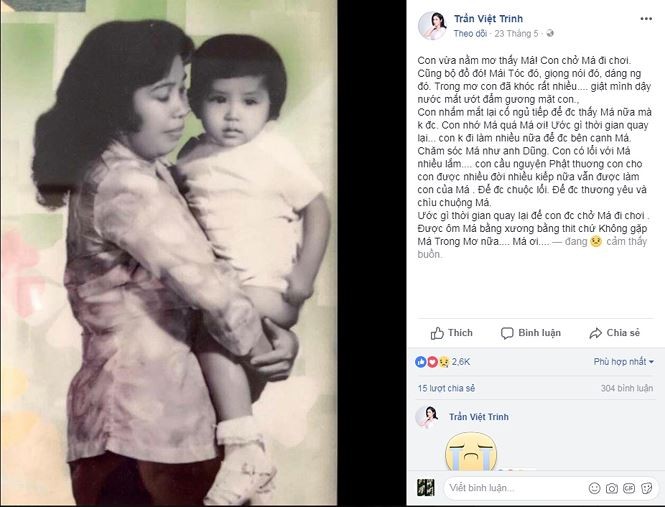Click the globe public privacy icon

click(550, 34)
